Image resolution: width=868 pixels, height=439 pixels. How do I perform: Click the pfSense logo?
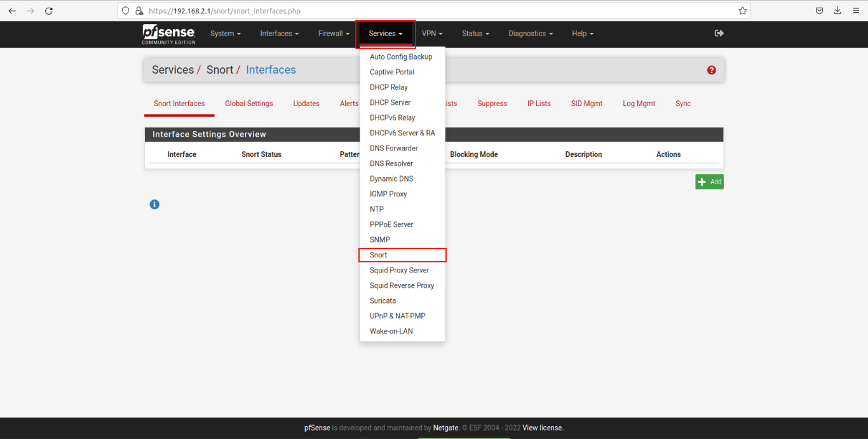click(168, 34)
